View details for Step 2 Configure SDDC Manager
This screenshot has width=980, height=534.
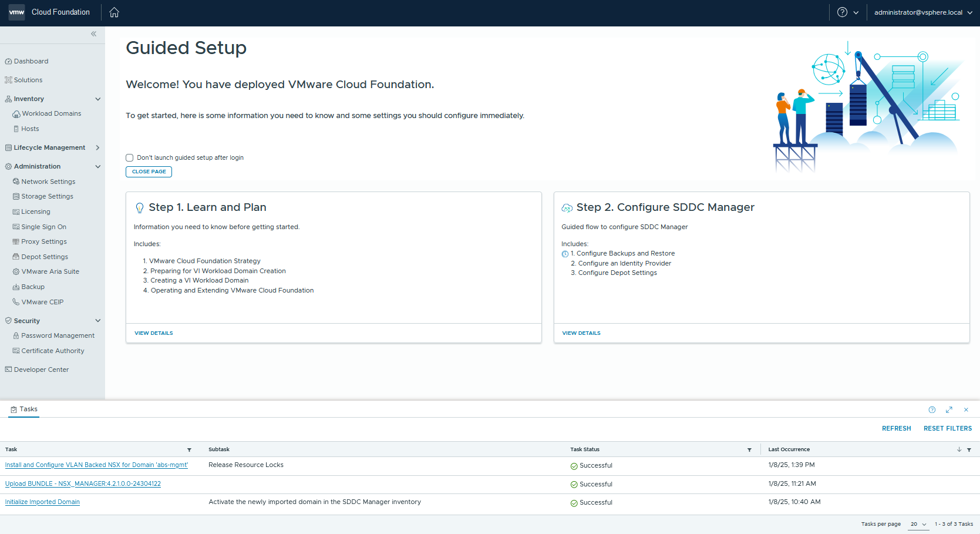tap(581, 334)
